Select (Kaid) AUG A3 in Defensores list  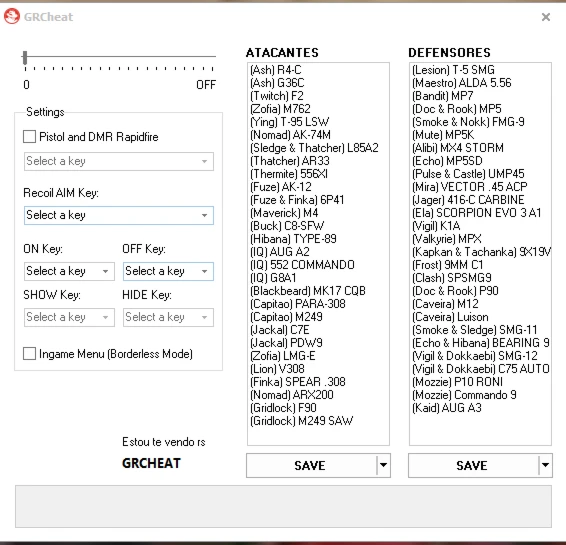pos(447,407)
